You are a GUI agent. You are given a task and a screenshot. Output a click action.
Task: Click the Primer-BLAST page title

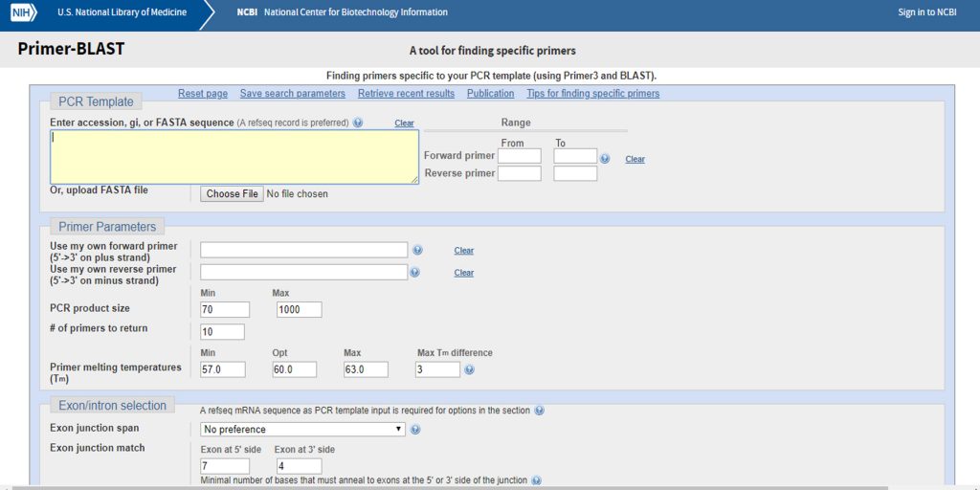pos(71,49)
